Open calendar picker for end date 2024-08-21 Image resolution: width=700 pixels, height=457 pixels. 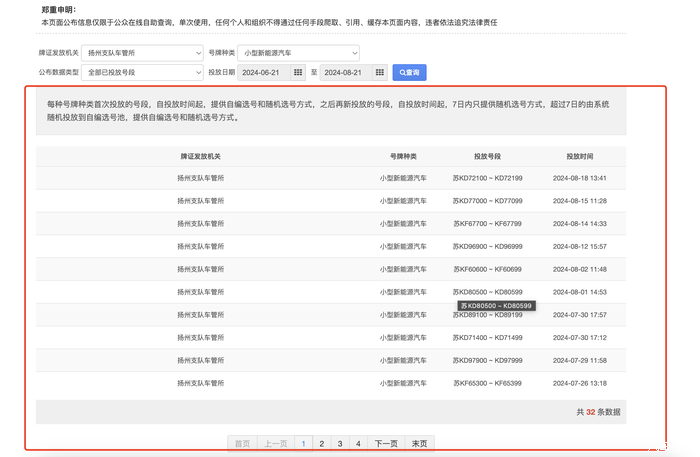380,73
